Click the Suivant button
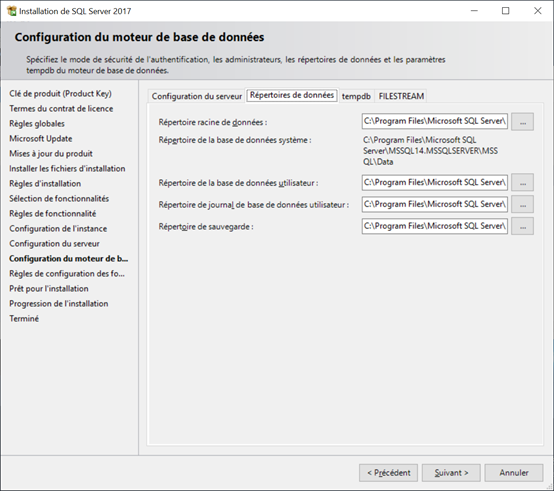The height and width of the screenshot is (491, 554). (451, 473)
